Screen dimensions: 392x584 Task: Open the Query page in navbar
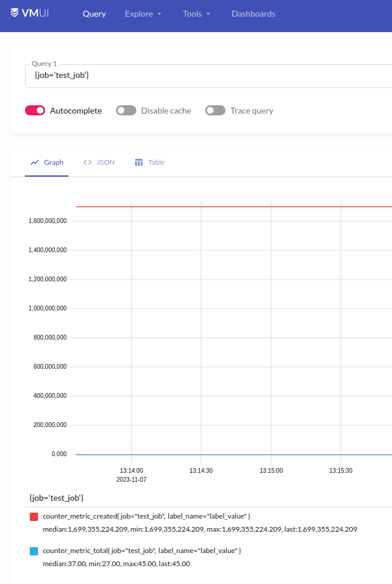pyautogui.click(x=94, y=14)
